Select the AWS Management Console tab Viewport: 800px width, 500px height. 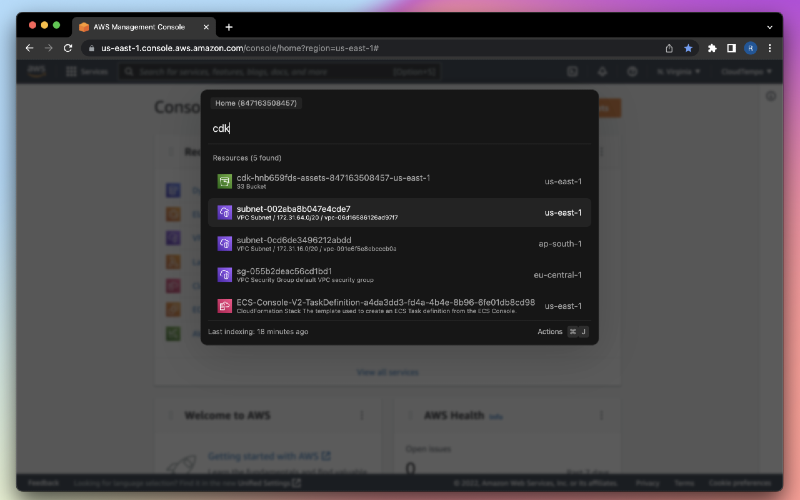click(x=144, y=27)
